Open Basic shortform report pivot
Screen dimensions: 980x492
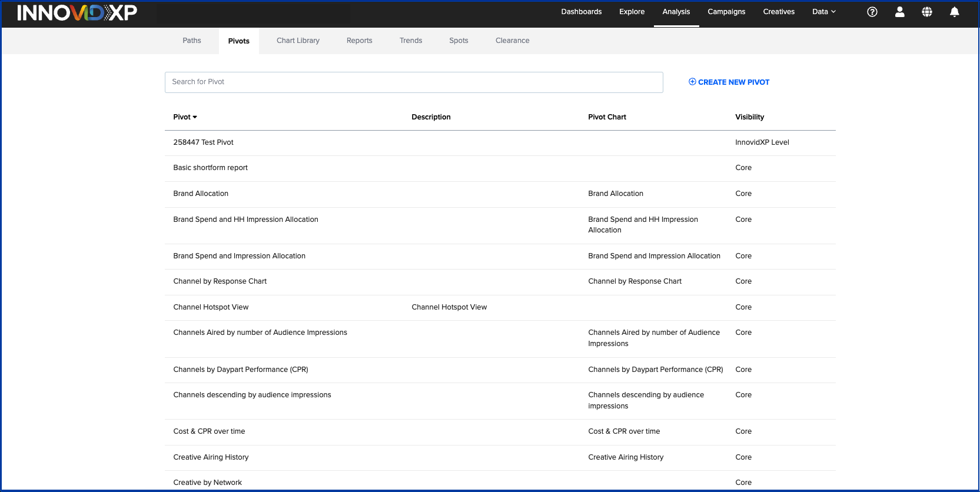coord(210,168)
